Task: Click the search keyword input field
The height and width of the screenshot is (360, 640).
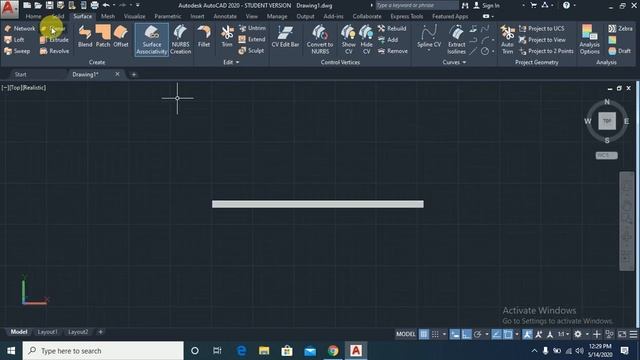Action: coord(416,5)
